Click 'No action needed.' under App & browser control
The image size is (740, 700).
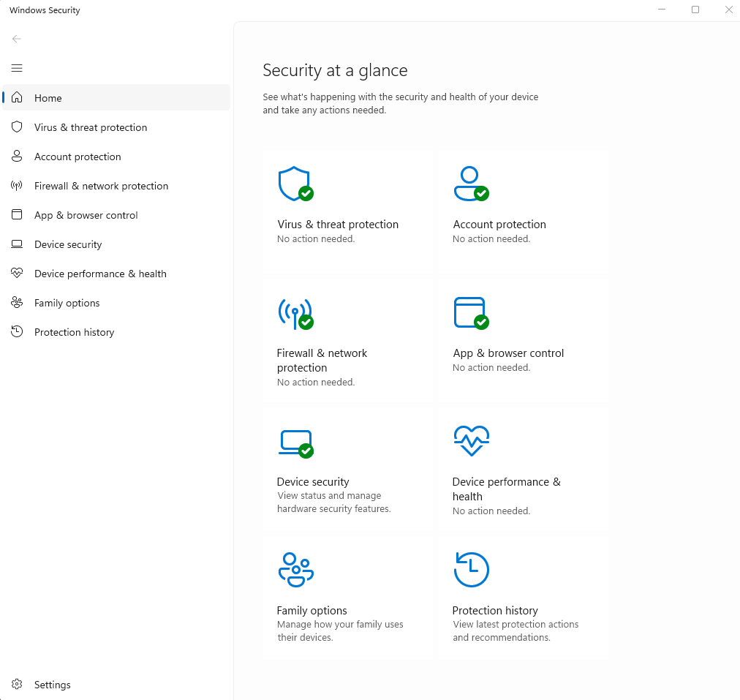(491, 367)
